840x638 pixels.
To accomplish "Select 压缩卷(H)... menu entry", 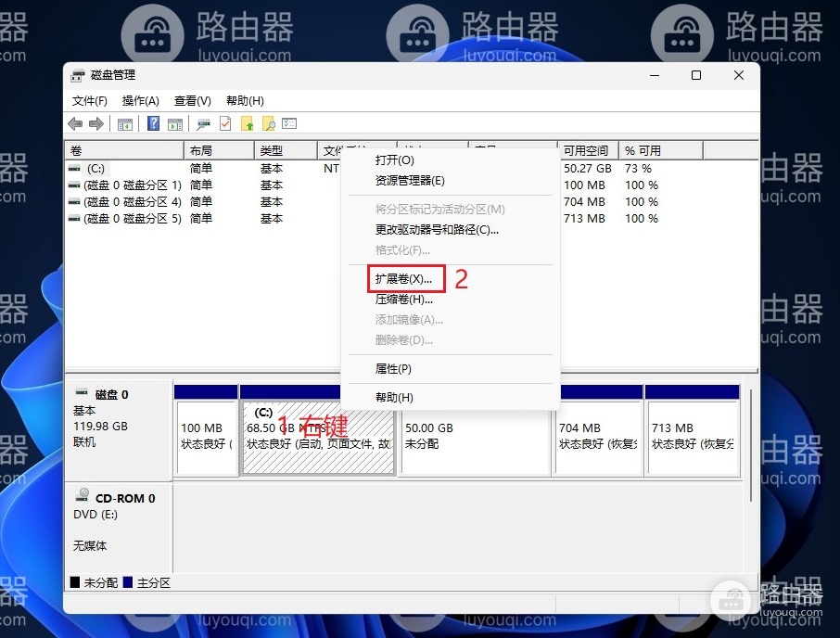I will [450, 300].
